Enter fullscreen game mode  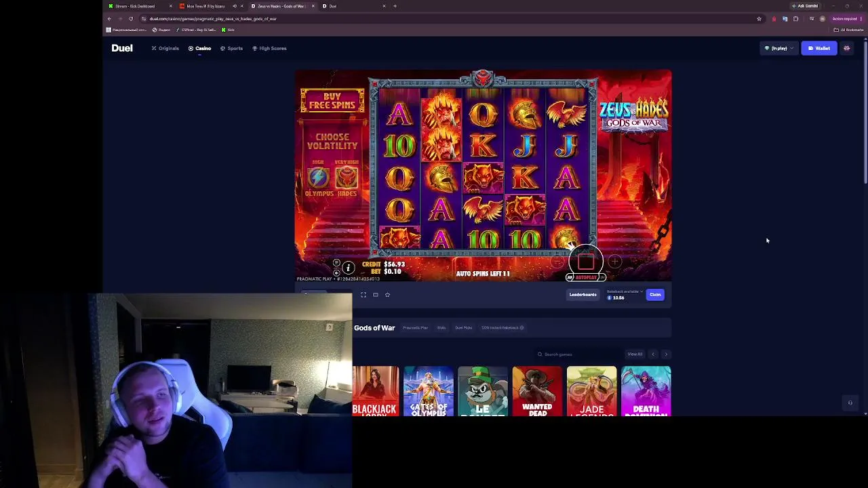[363, 295]
